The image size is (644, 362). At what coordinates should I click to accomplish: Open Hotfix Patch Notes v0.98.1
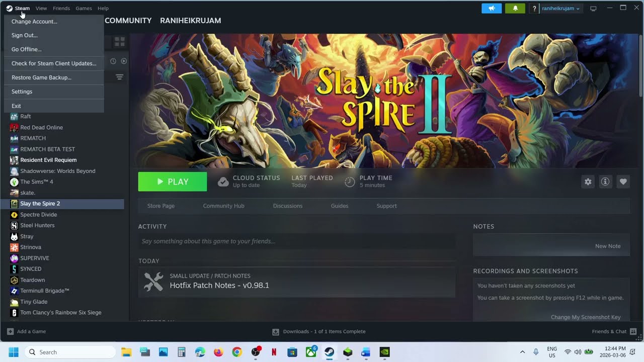[219, 285]
